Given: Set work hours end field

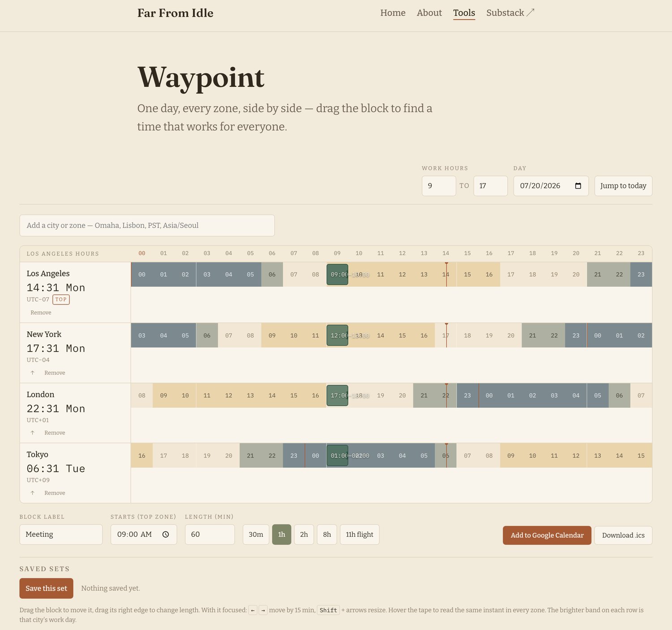Looking at the screenshot, I should [491, 186].
